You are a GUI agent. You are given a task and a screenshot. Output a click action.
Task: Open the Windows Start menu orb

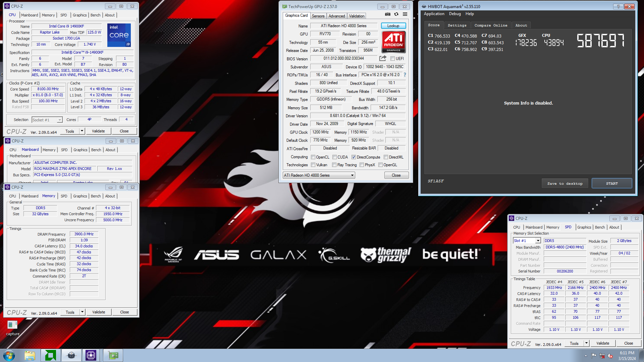[x=9, y=355]
